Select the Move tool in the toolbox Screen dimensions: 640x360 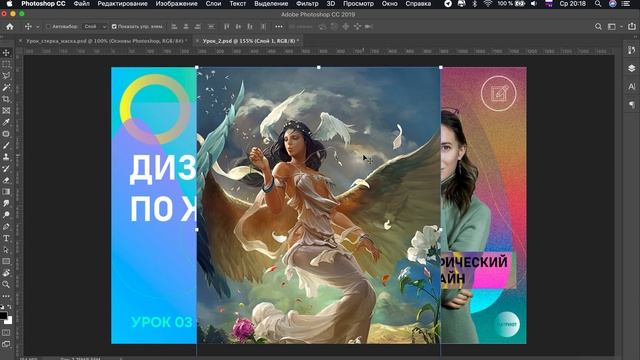pos(6,53)
